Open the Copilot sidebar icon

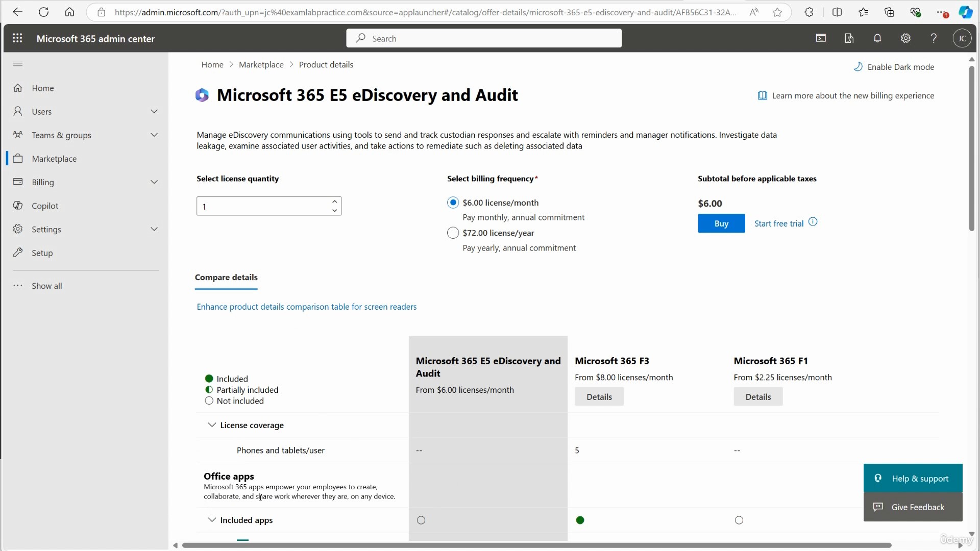coord(965,12)
